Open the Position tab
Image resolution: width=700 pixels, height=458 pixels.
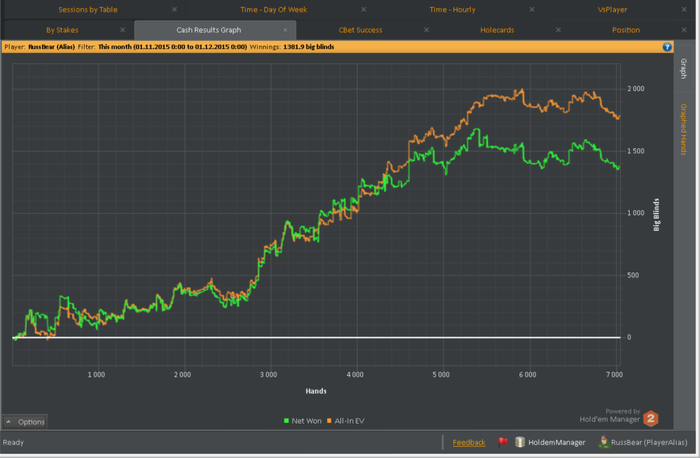626,30
